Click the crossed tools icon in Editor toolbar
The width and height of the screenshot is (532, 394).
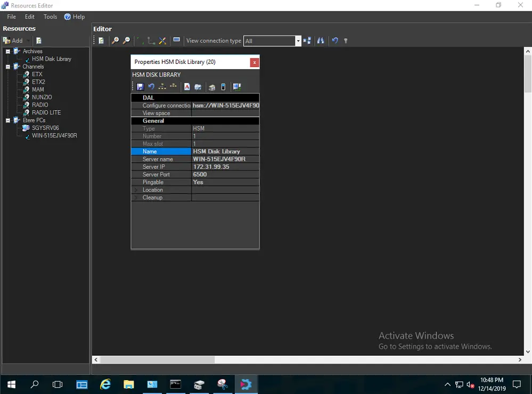pos(162,40)
